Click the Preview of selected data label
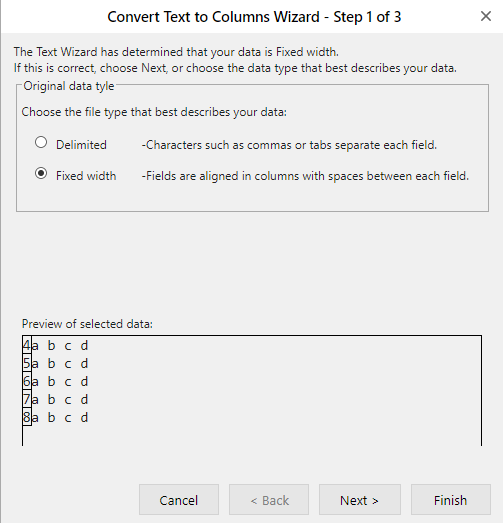This screenshot has height=523, width=503. tap(87, 324)
